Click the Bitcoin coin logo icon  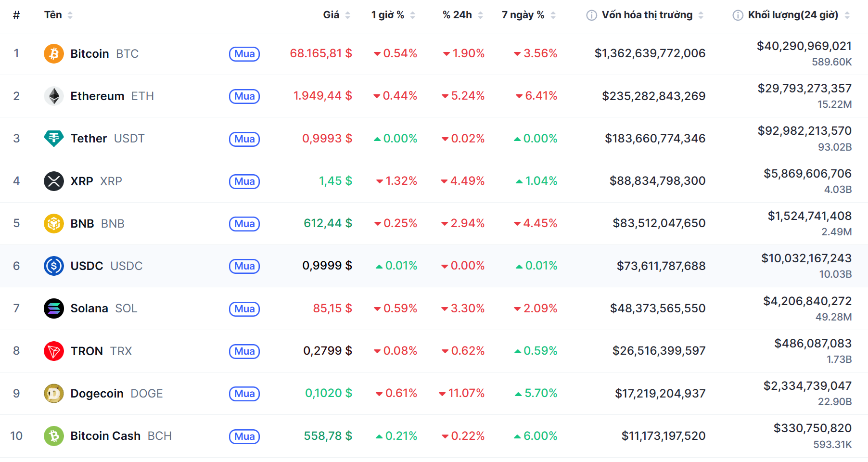[54, 54]
